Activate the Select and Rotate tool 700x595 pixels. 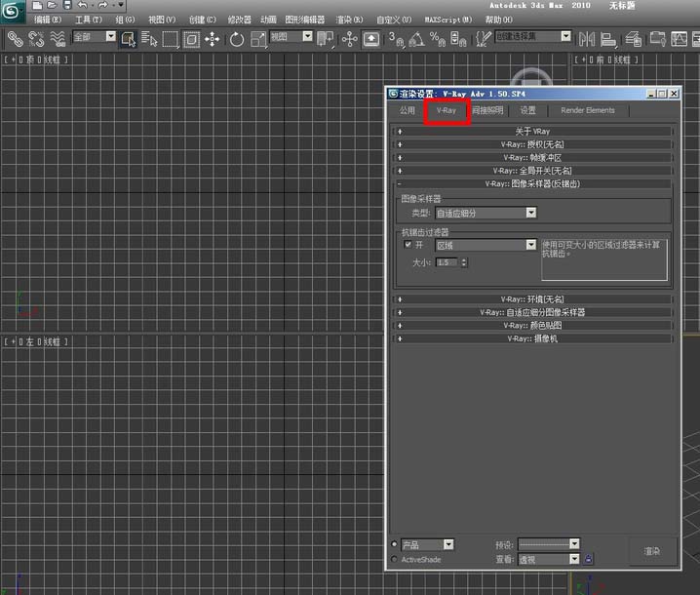tap(237, 39)
